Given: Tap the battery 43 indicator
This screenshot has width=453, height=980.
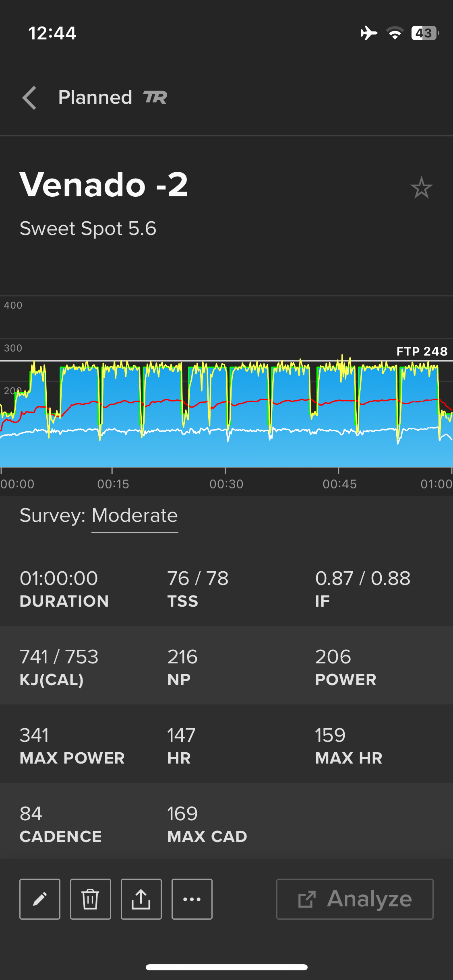Looking at the screenshot, I should click(425, 33).
